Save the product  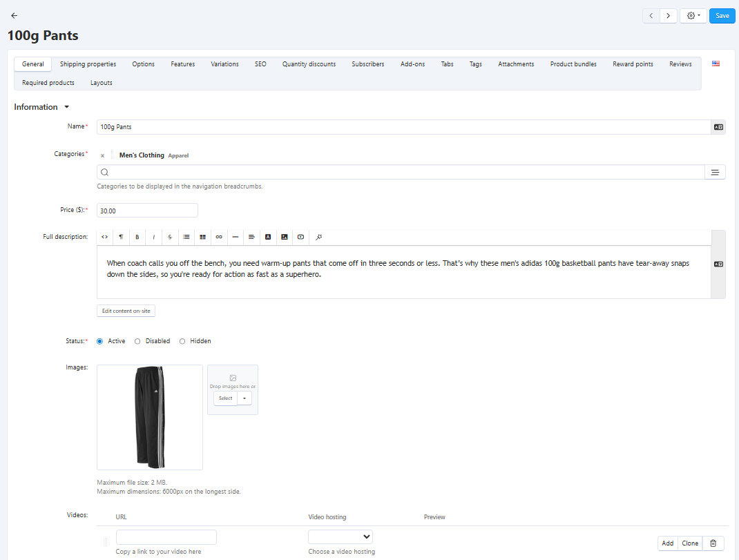(x=722, y=16)
